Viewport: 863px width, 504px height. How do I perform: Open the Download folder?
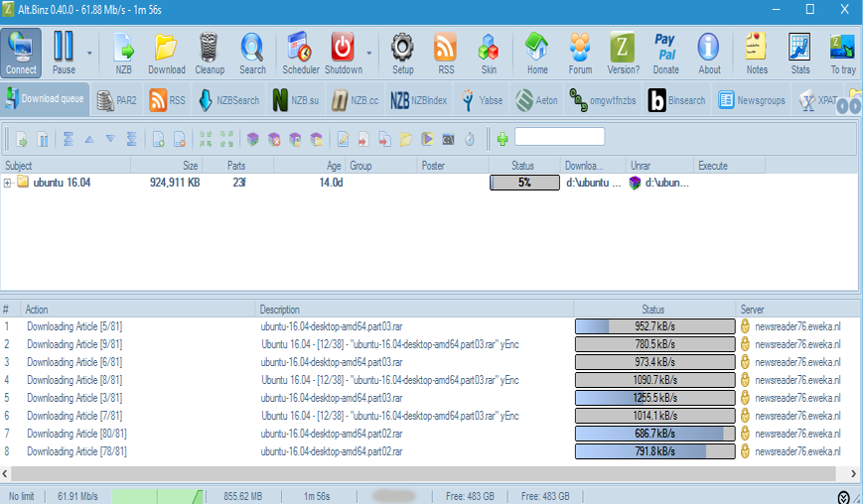click(x=166, y=53)
